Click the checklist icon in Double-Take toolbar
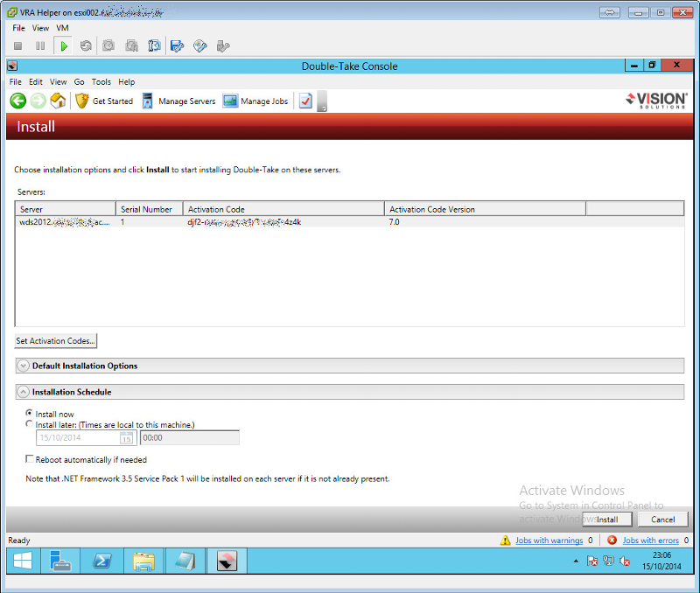Screen dimensions: 700x593 coord(305,101)
